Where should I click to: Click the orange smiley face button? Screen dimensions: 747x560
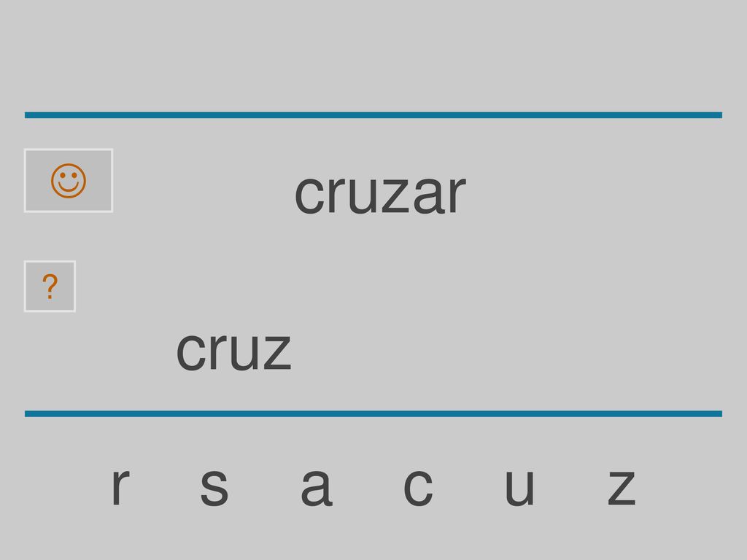(69, 181)
